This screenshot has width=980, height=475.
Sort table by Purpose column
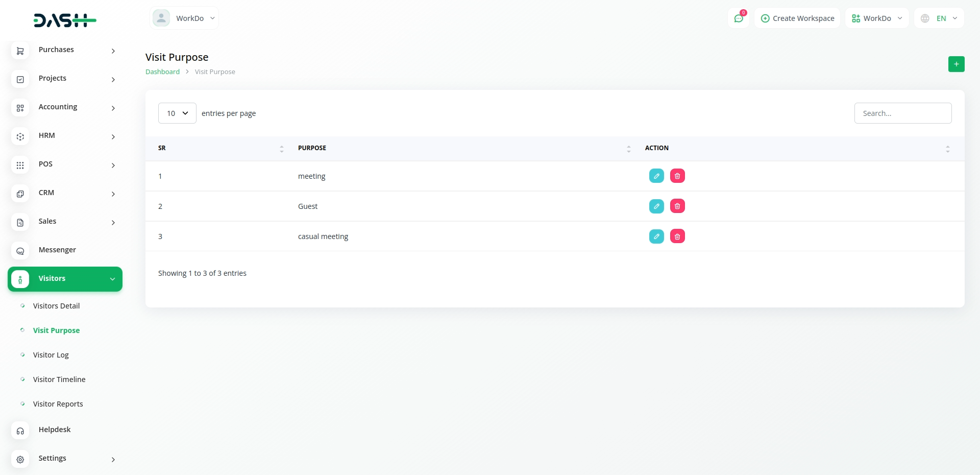coord(312,148)
